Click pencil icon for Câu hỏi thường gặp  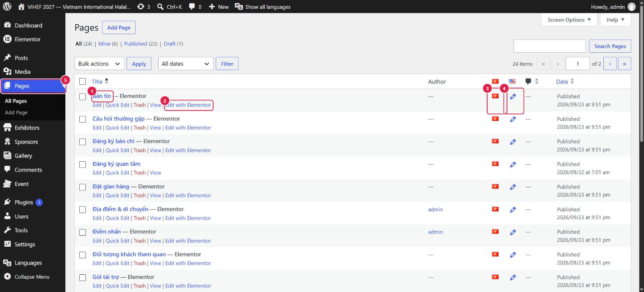513,119
